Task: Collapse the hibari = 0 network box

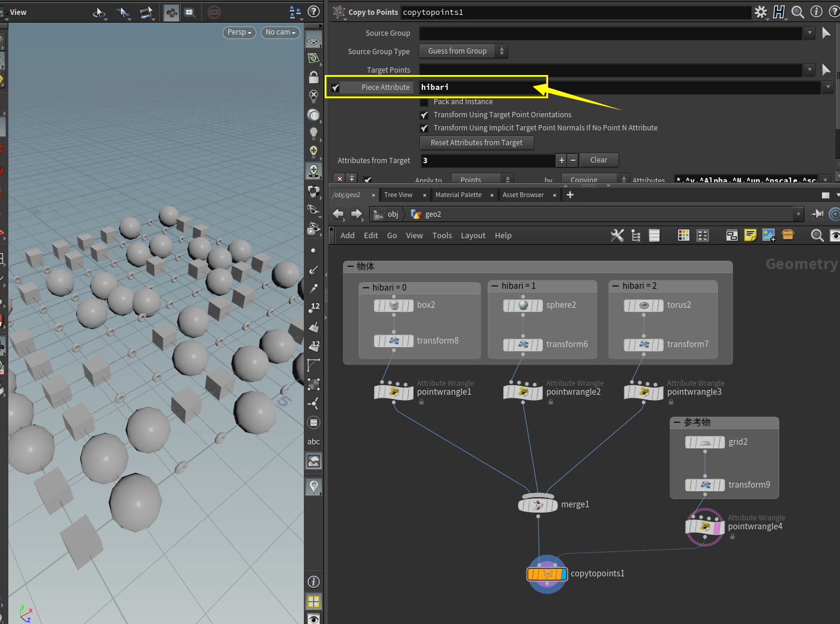Action: pyautogui.click(x=366, y=288)
